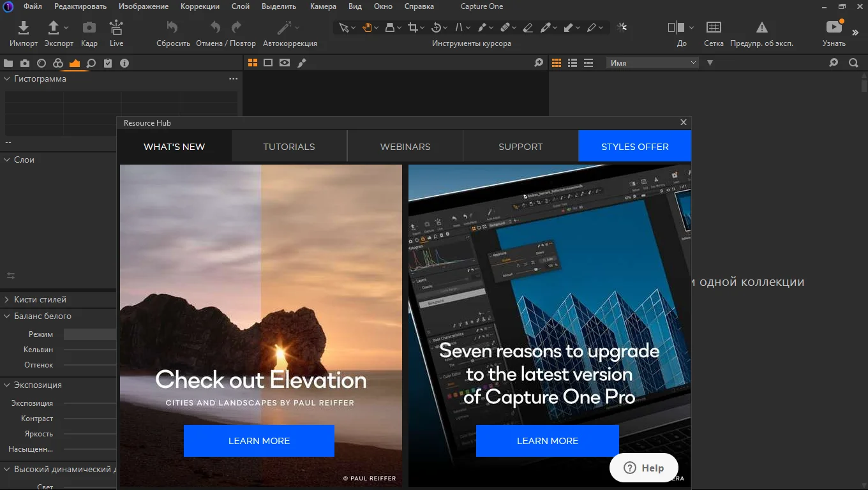Start Live view capture
Viewport: 868px width, 490px height.
116,27
